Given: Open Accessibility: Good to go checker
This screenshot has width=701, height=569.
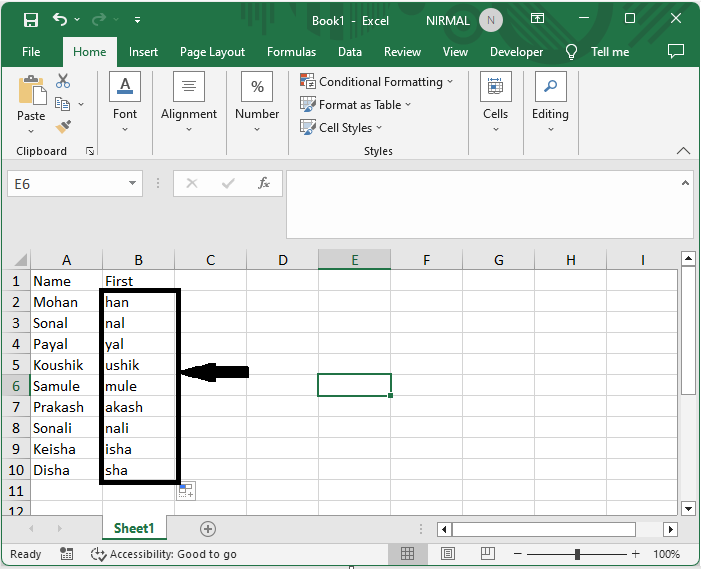Looking at the screenshot, I should pyautogui.click(x=164, y=554).
